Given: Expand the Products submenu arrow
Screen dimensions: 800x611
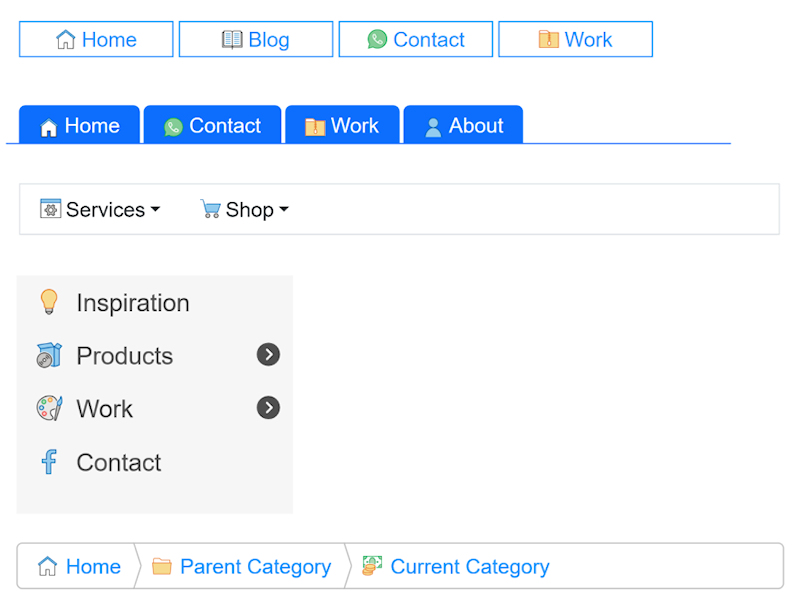Looking at the screenshot, I should click(268, 355).
